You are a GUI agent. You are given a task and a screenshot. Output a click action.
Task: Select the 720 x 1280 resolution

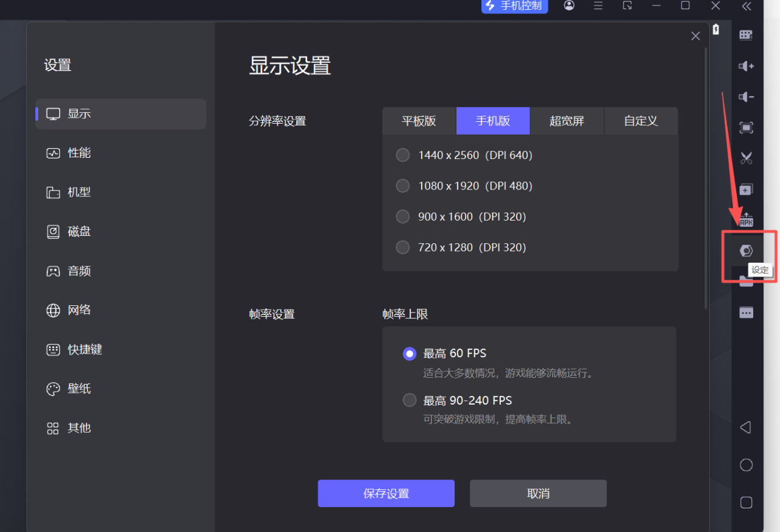point(403,247)
